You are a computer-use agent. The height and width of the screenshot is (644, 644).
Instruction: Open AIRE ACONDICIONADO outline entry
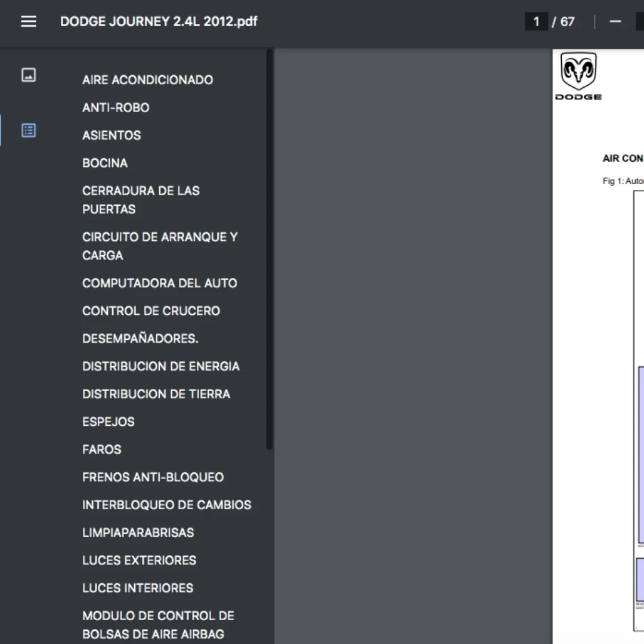[x=147, y=80]
